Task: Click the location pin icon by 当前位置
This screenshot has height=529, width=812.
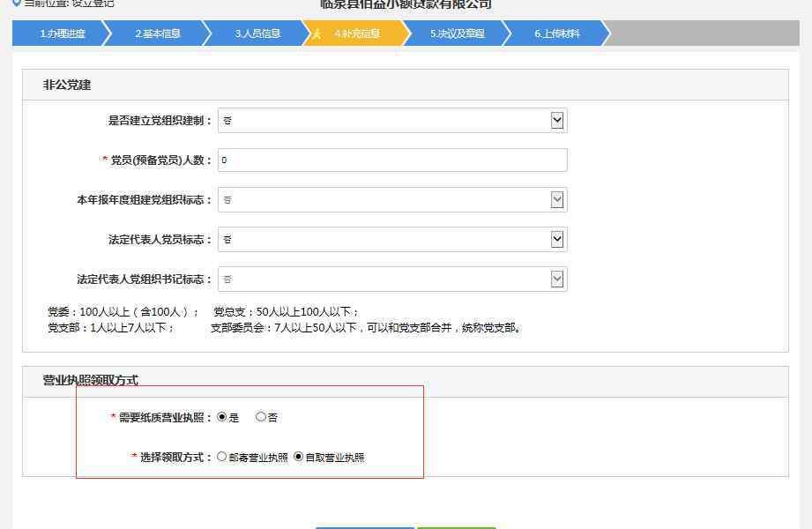Action: point(17,3)
